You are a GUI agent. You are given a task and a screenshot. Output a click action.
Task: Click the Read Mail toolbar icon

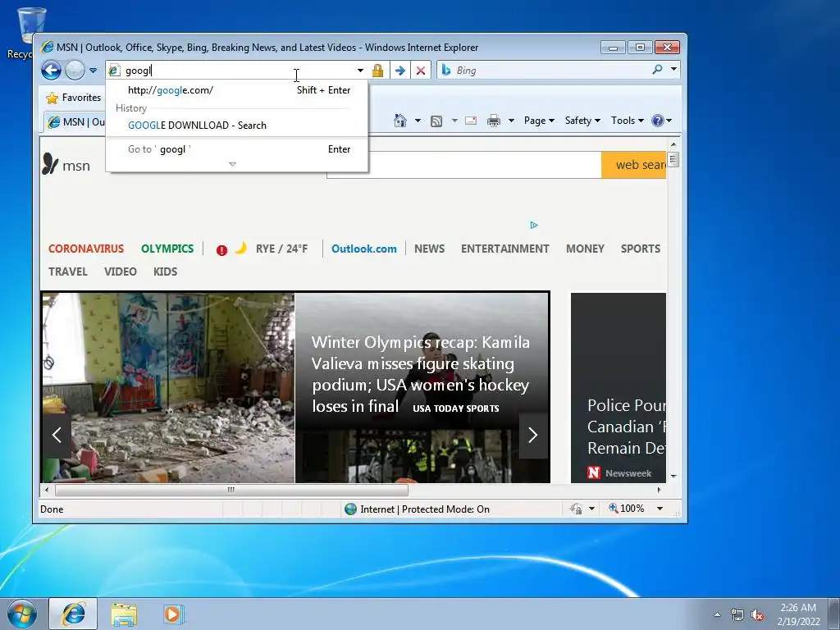coord(471,121)
